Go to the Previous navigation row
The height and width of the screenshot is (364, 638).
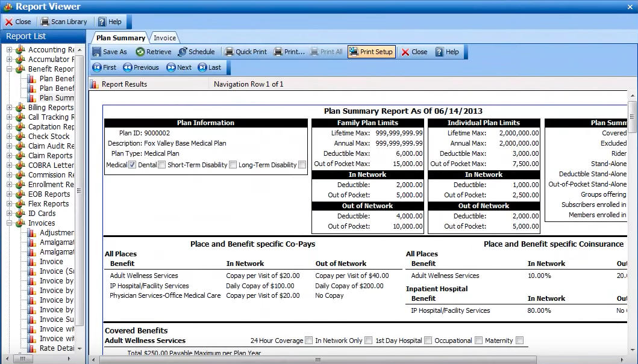141,67
